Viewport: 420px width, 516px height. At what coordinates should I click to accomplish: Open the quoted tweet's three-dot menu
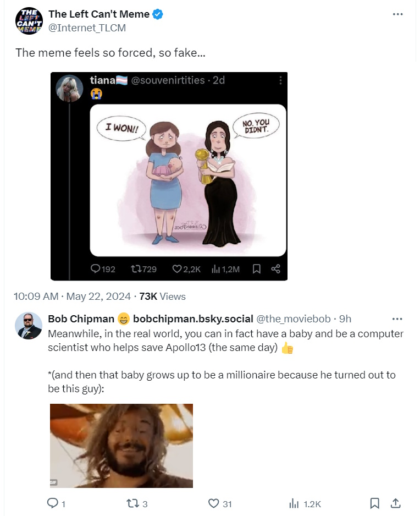(280, 80)
